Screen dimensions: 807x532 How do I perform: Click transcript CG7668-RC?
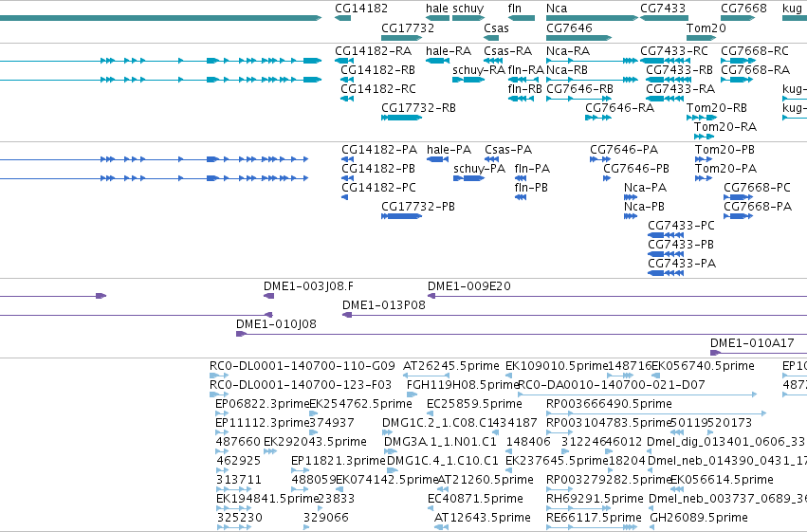tap(755, 51)
